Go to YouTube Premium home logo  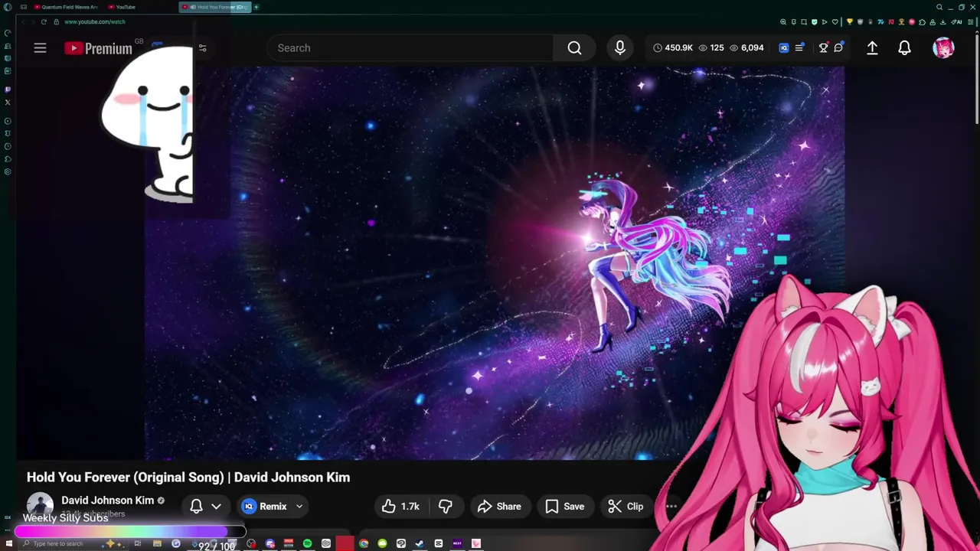pos(99,48)
